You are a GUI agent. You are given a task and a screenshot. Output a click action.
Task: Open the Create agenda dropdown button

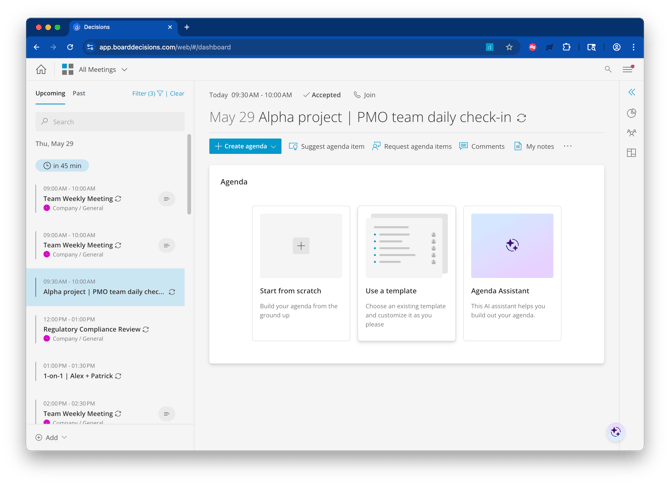click(x=245, y=146)
